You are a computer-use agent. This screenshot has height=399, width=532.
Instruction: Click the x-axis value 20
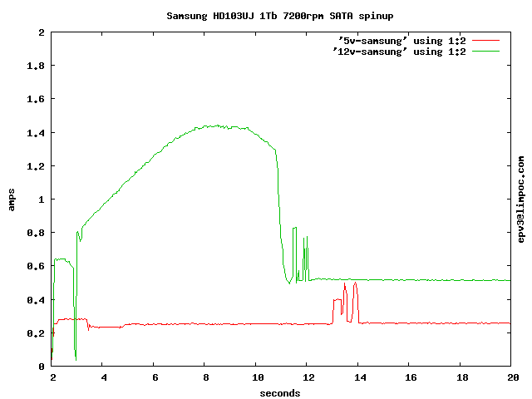pos(513,377)
